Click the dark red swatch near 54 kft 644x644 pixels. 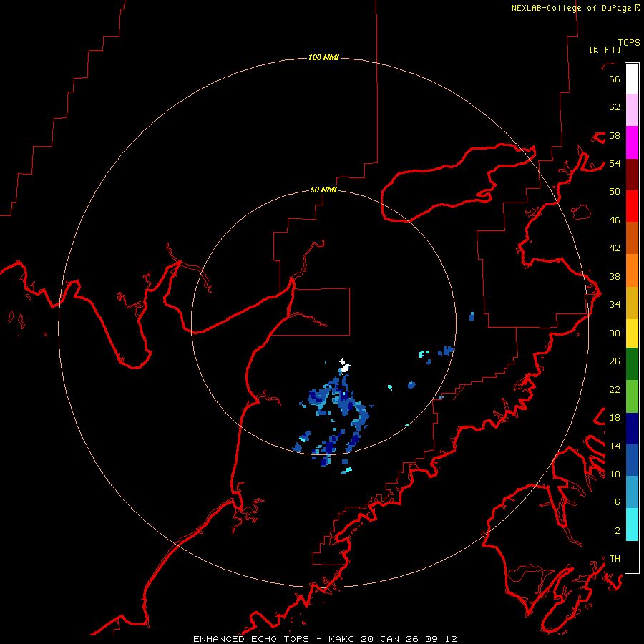[632, 175]
